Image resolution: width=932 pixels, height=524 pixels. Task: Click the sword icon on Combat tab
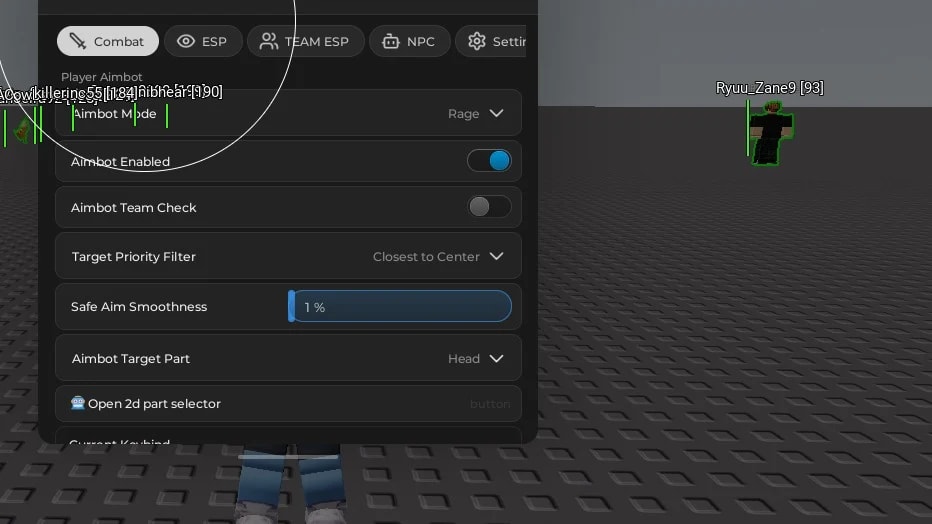(77, 41)
